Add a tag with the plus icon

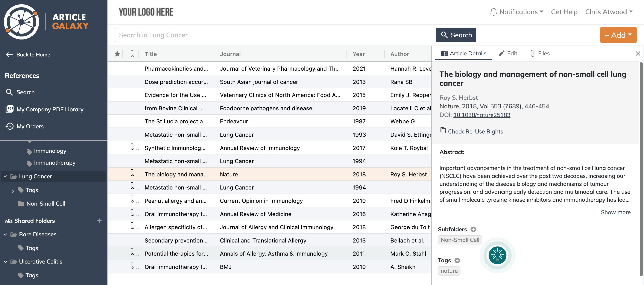[x=457, y=261]
